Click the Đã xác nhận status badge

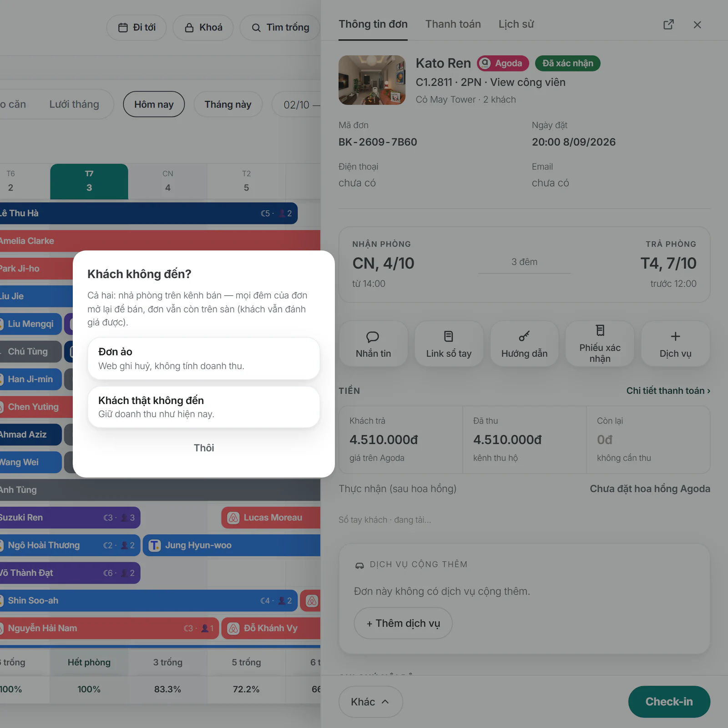567,63
